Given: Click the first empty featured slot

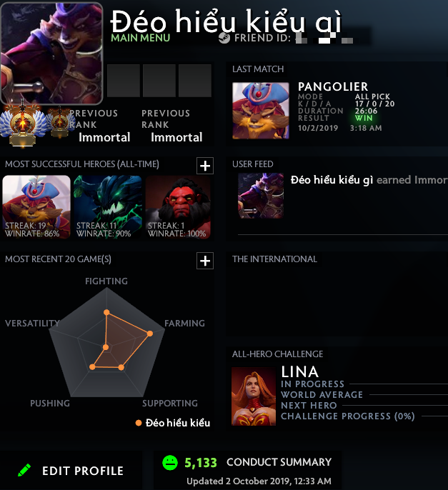Looking at the screenshot, I should (124, 81).
